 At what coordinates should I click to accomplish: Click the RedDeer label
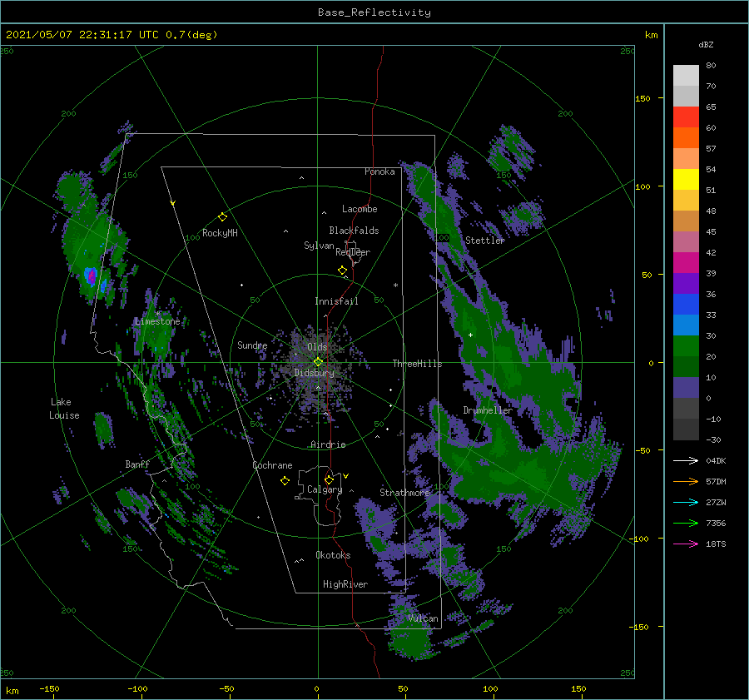pos(353,252)
